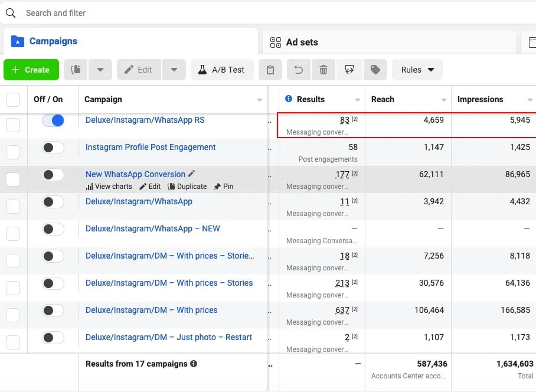Click the duplicate icon in toolbar
The width and height of the screenshot is (536, 392).
pos(76,70)
